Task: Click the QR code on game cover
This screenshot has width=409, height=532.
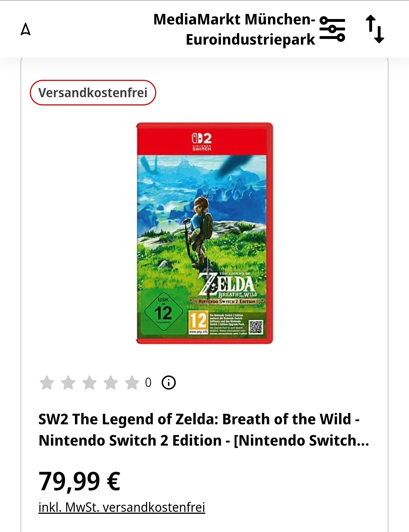Action: (256, 327)
